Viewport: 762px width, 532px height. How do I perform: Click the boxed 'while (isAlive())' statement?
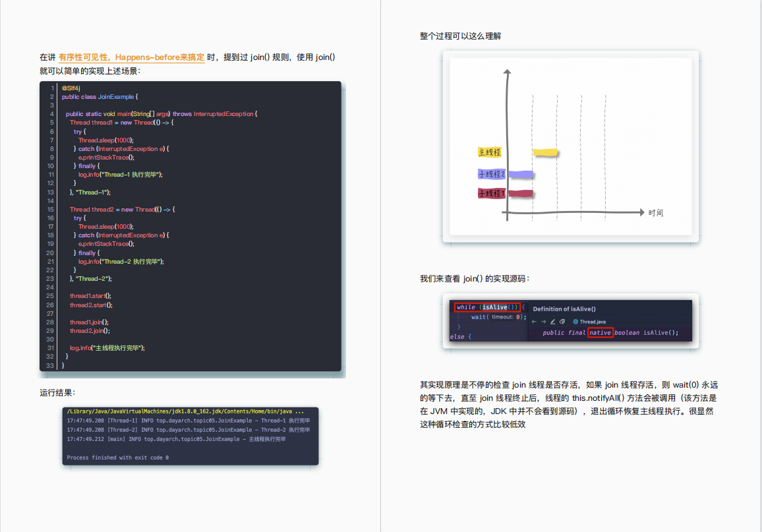[487, 307]
